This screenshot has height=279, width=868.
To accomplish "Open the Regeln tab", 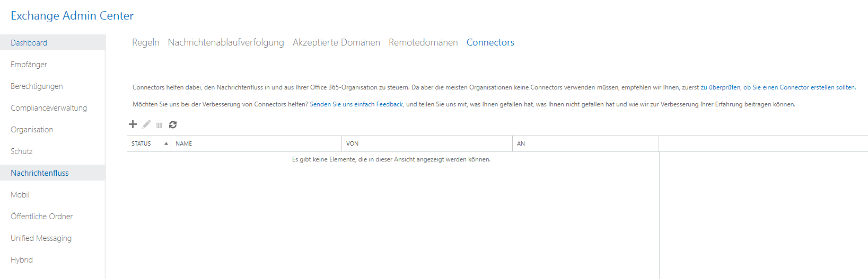I will point(146,42).
